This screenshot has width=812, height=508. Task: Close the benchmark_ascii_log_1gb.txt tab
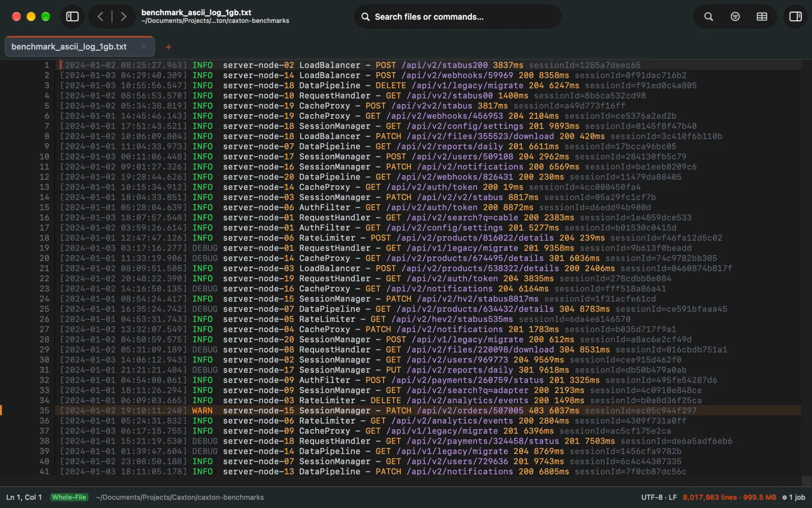coord(144,47)
